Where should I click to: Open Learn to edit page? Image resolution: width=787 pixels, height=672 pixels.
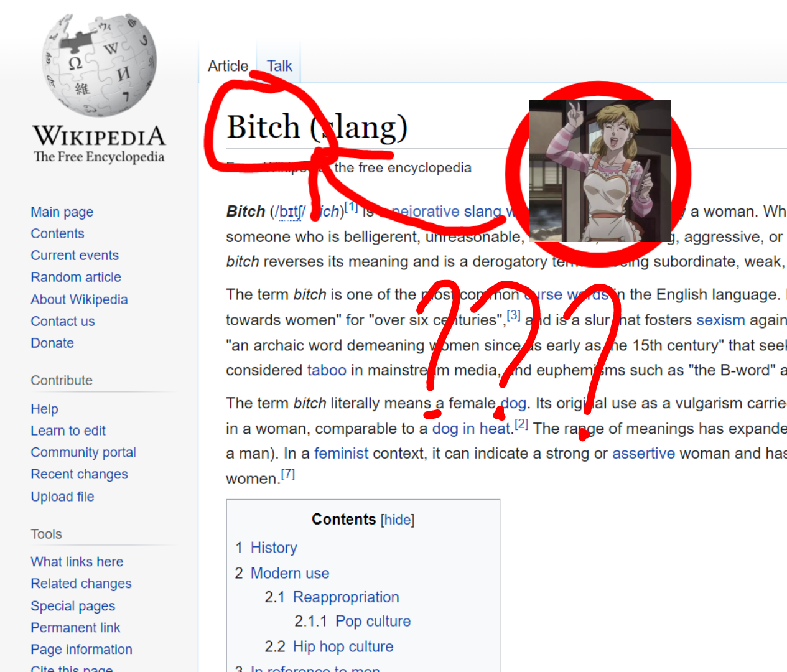68,431
